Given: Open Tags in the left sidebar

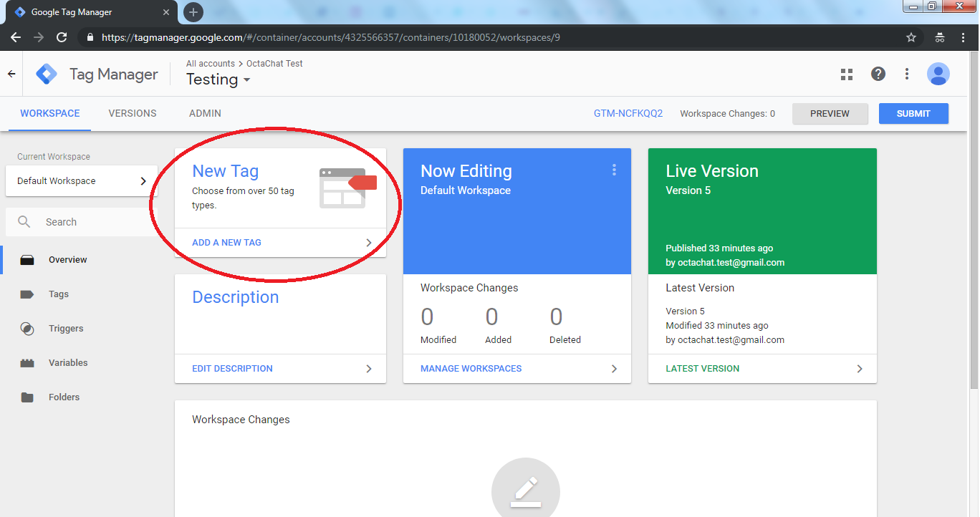Looking at the screenshot, I should click(x=59, y=294).
